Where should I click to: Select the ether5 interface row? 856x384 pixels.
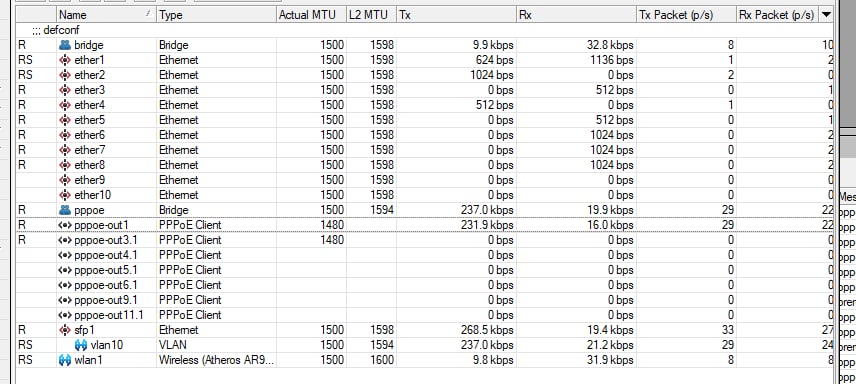[425, 120]
